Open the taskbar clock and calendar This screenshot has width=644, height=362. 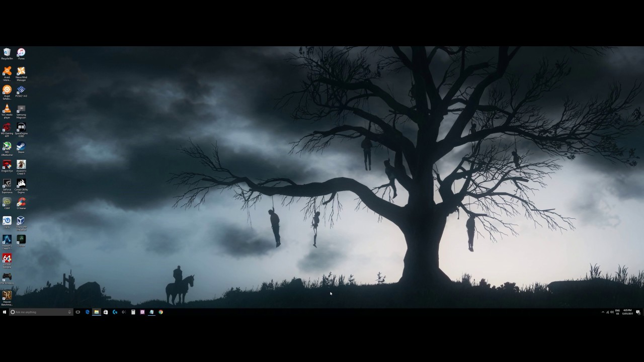click(627, 312)
